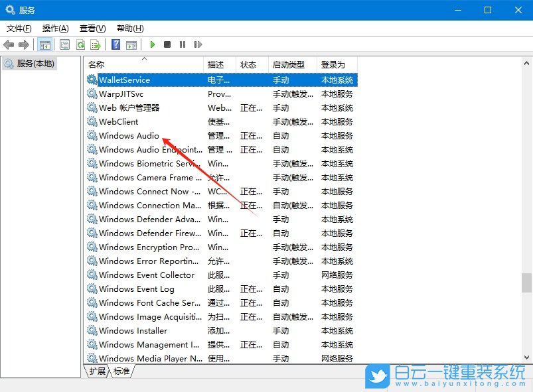Viewport: 533px width, 392px height.
Task: Open the 查看 menu
Action: pyautogui.click(x=91, y=29)
